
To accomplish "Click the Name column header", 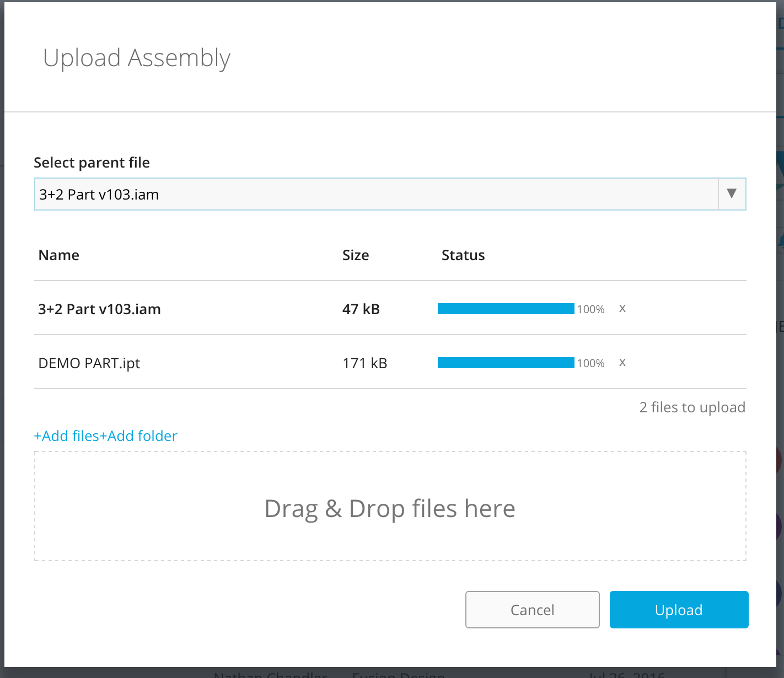I will pos(59,255).
